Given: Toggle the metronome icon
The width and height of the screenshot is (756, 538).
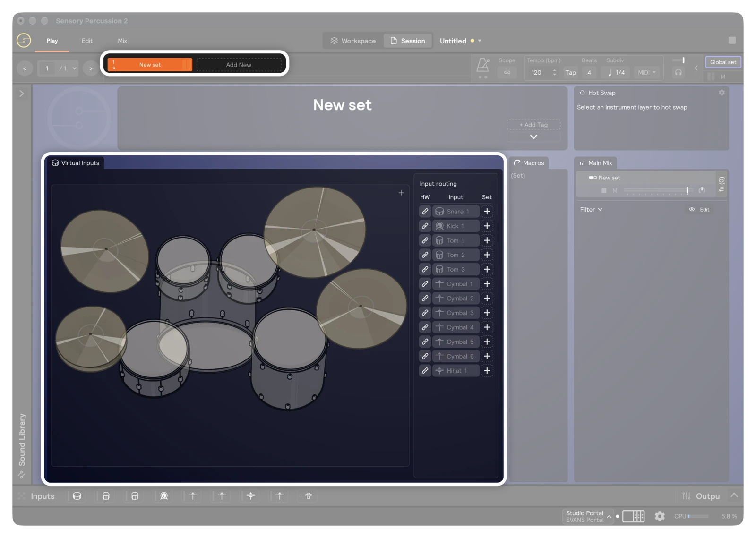Looking at the screenshot, I should click(483, 66).
